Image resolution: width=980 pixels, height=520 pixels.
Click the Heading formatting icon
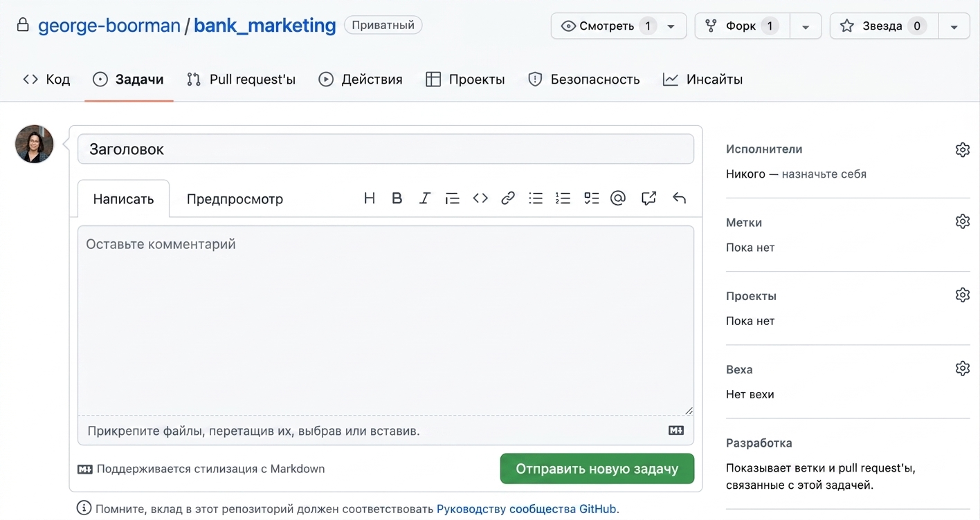(x=370, y=198)
